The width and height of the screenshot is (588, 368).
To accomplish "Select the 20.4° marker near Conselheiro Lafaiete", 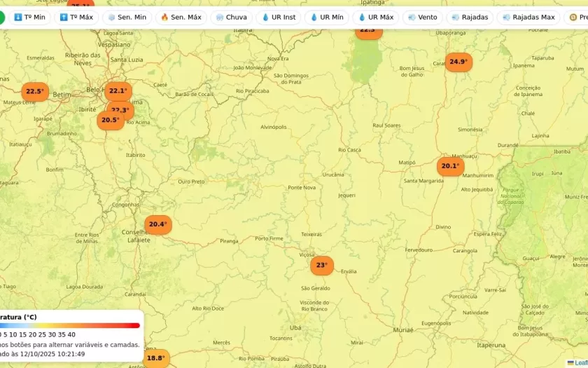I will 157,224.
